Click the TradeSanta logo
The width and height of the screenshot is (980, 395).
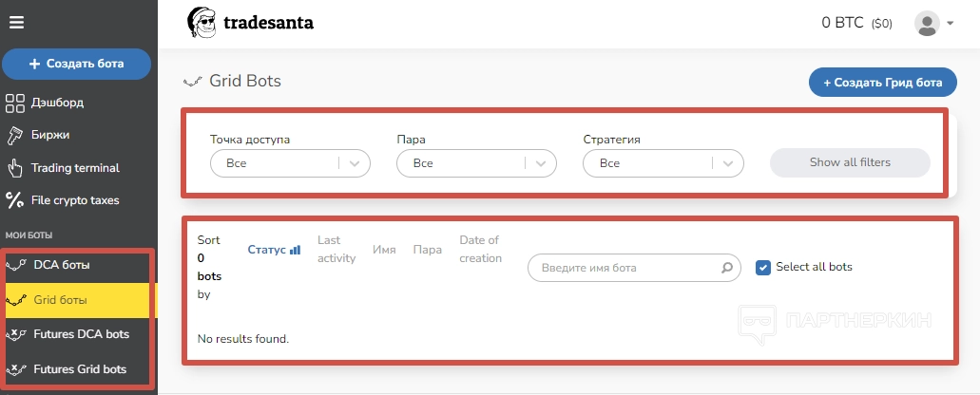250,23
